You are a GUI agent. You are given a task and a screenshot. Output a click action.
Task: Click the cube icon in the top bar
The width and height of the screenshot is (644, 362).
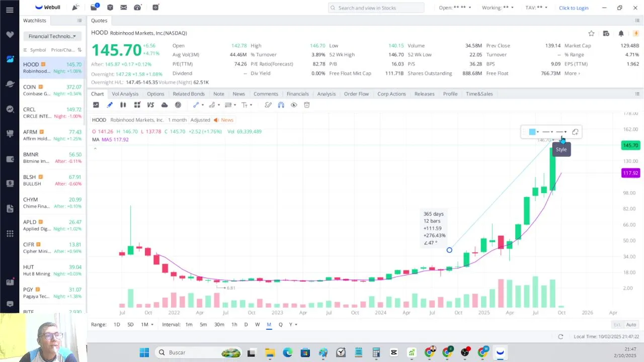click(110, 8)
